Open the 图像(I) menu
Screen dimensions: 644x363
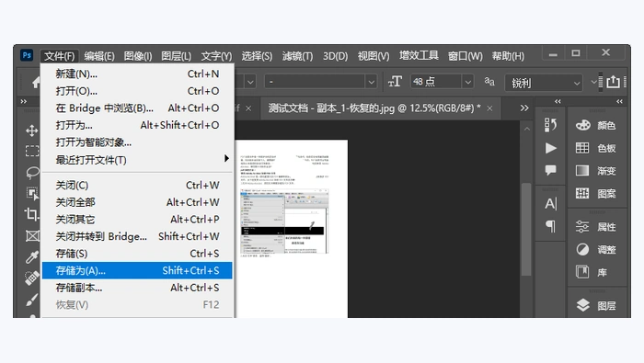click(x=138, y=56)
